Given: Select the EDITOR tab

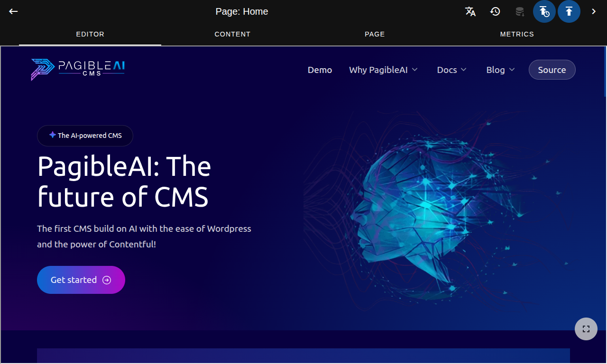Looking at the screenshot, I should (90, 34).
